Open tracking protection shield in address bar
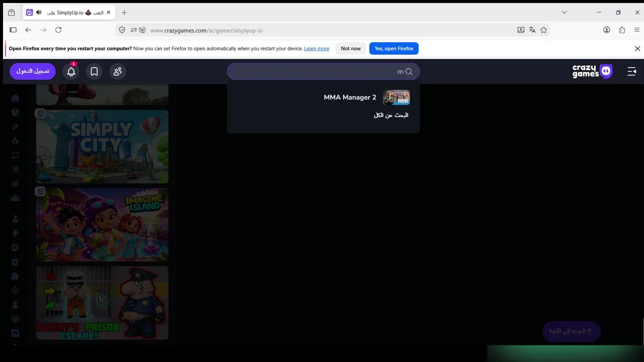644x362 pixels. click(x=122, y=30)
